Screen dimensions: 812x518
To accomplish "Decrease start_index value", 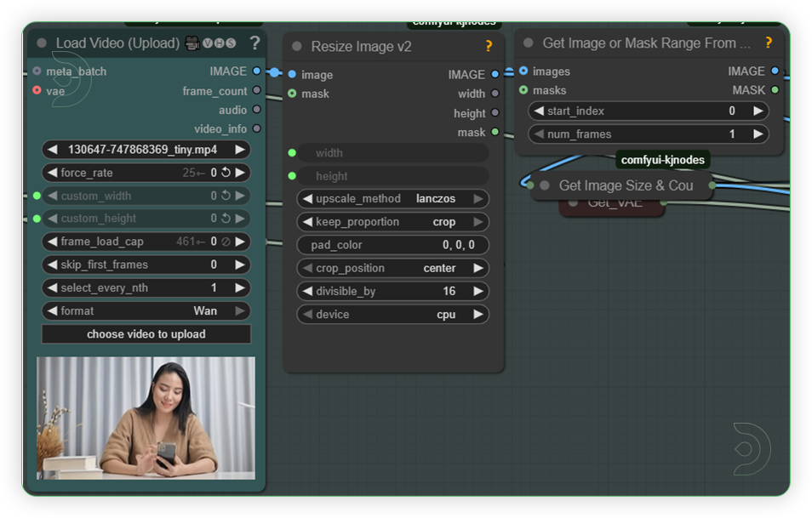I will coord(539,111).
